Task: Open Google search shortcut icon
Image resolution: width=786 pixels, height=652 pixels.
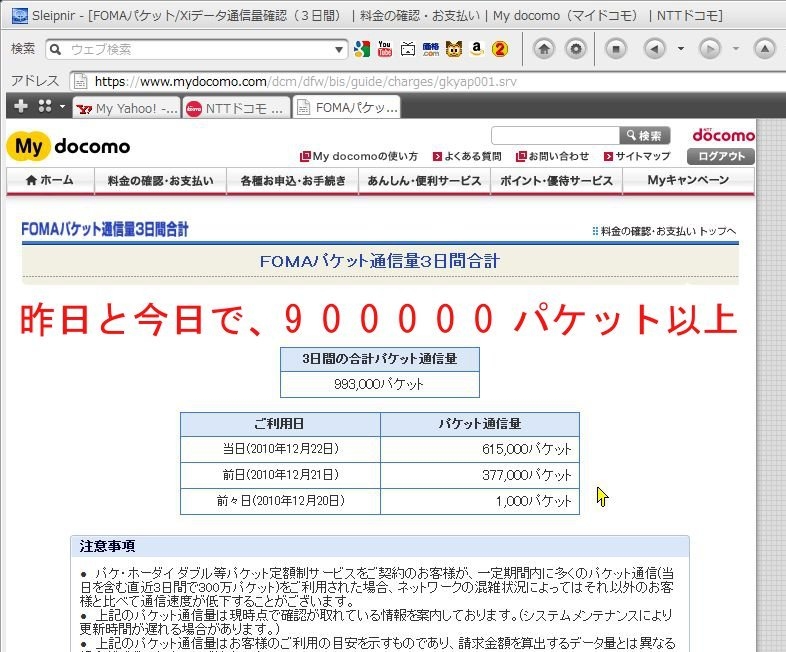Action: click(x=361, y=49)
